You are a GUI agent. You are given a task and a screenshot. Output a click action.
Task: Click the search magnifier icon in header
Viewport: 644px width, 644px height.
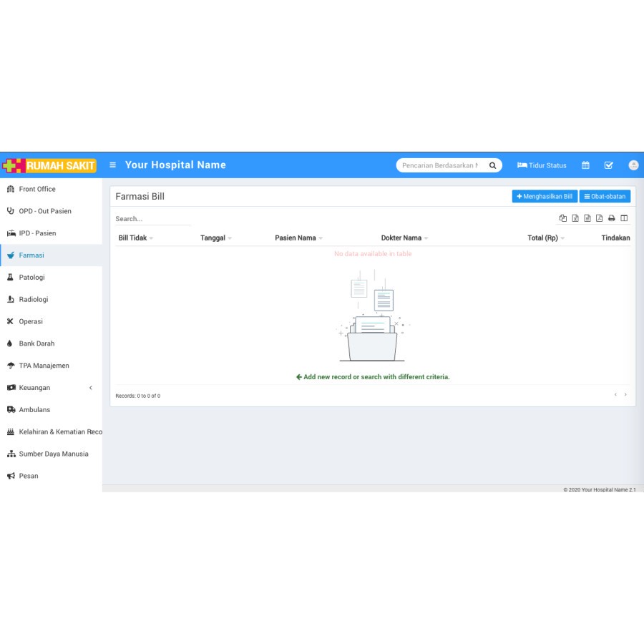click(492, 165)
